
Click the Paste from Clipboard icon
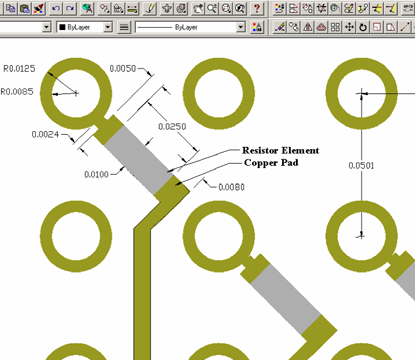[x=25, y=8]
